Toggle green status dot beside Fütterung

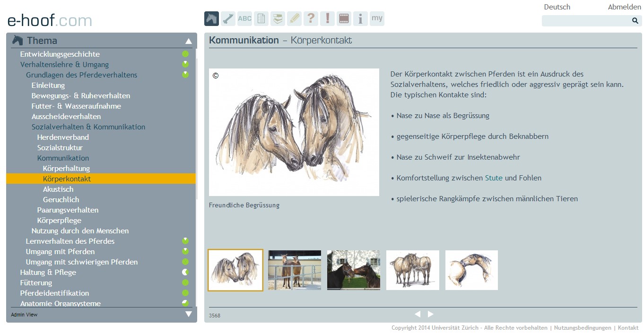coord(185,283)
